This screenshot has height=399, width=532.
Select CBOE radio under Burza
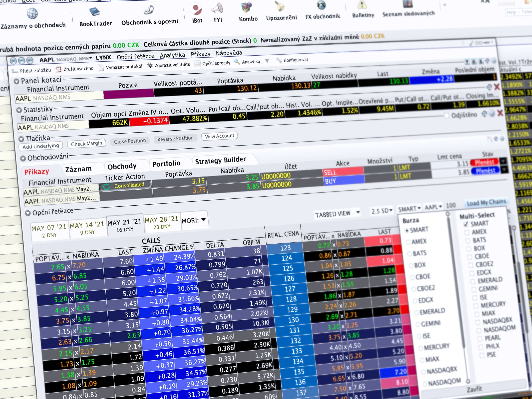(412, 277)
